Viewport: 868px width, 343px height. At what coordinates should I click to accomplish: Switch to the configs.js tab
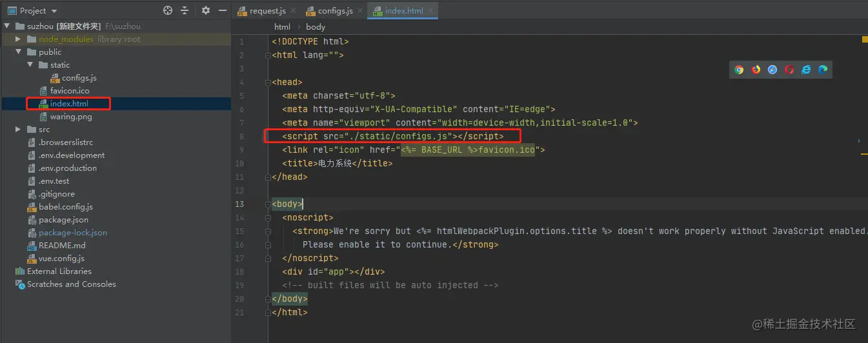click(335, 11)
